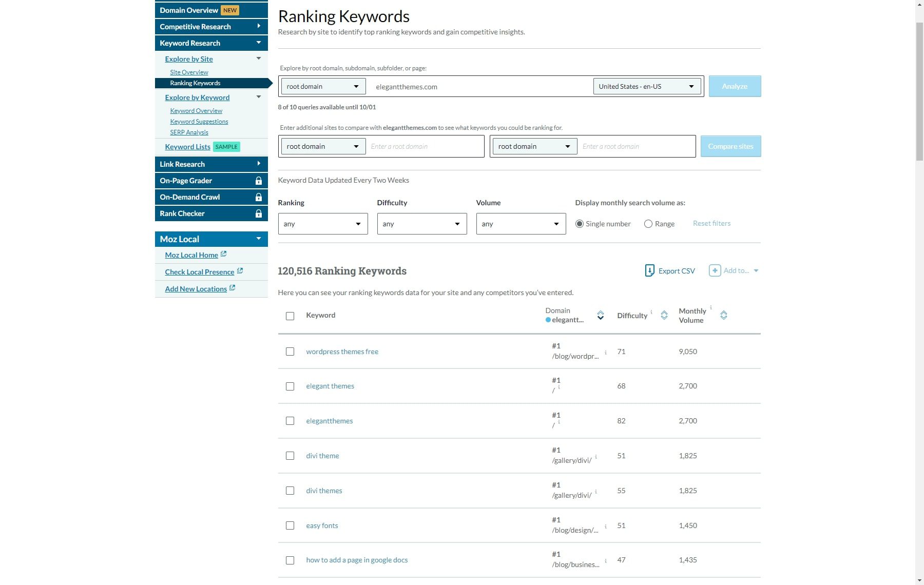Check the select-all checkbox in table header

tap(291, 317)
